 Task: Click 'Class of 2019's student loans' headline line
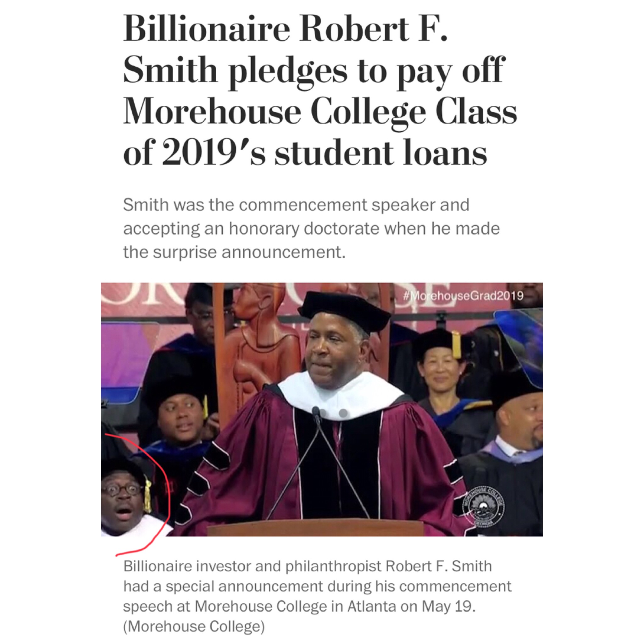(305, 153)
